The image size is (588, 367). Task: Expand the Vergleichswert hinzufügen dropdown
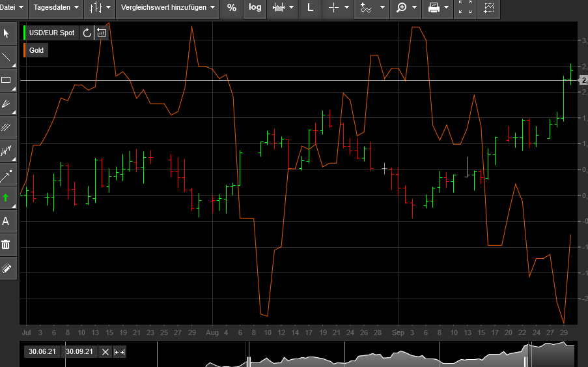pyautogui.click(x=168, y=8)
